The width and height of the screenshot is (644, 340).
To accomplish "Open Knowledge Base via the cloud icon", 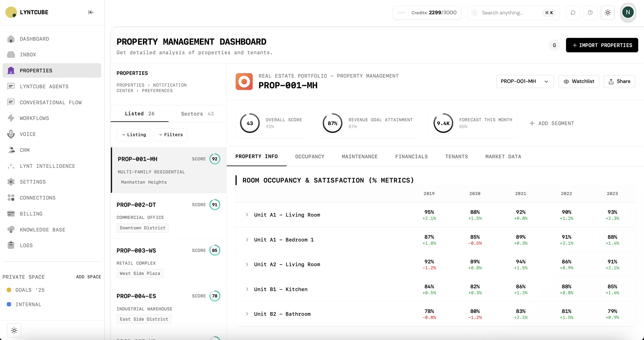I will point(11,229).
